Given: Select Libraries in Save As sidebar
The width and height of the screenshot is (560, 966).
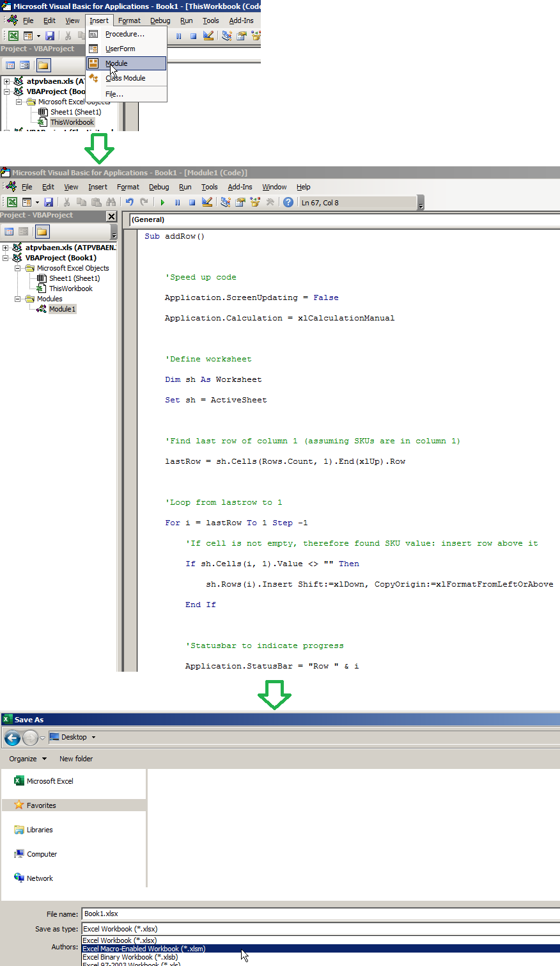Looking at the screenshot, I should tap(40, 830).
